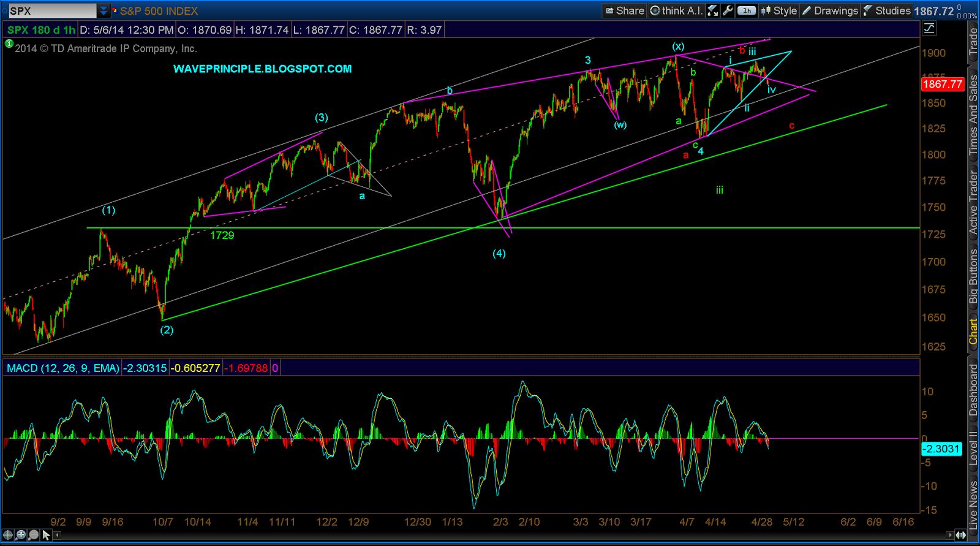Click the open price O: 1870.69 readout
The height and width of the screenshot is (546, 980).
click(x=205, y=29)
